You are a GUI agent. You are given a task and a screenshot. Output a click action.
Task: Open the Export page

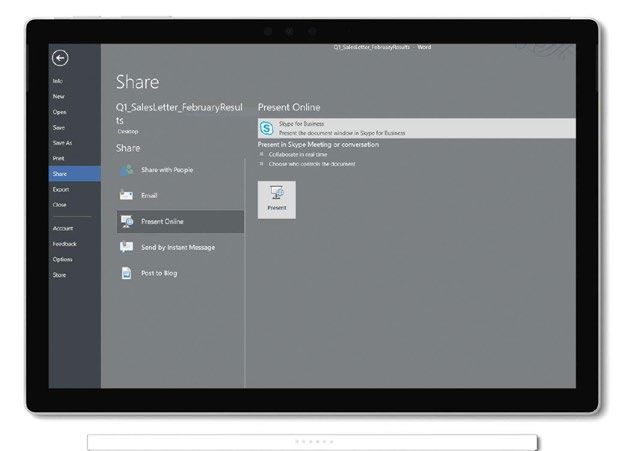click(61, 189)
